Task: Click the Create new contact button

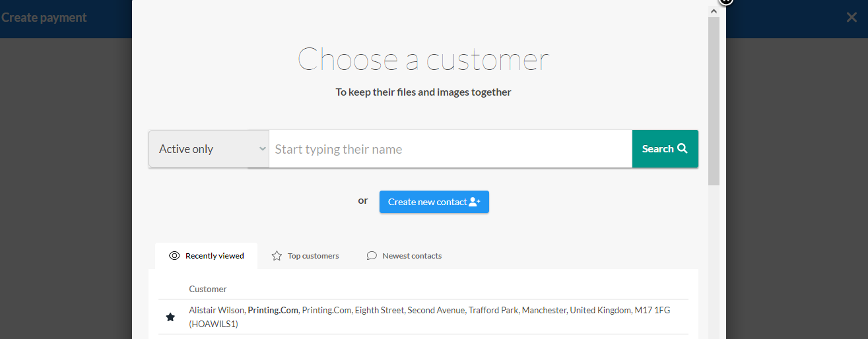Action: coord(434,202)
